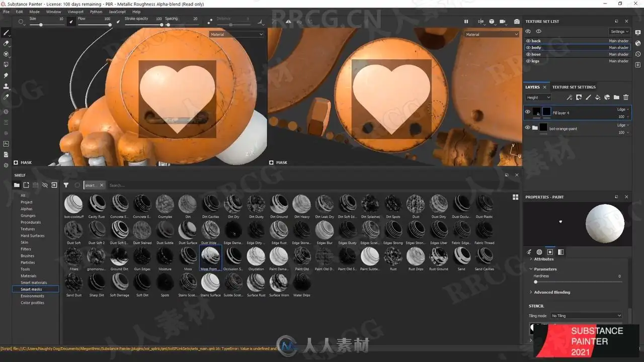Select the Clone stamp tool
The height and width of the screenshot is (362, 644).
(x=6, y=86)
